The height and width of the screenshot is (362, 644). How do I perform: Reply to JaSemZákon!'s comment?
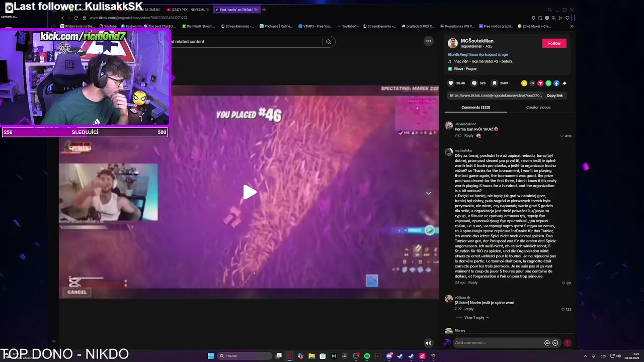469,136
